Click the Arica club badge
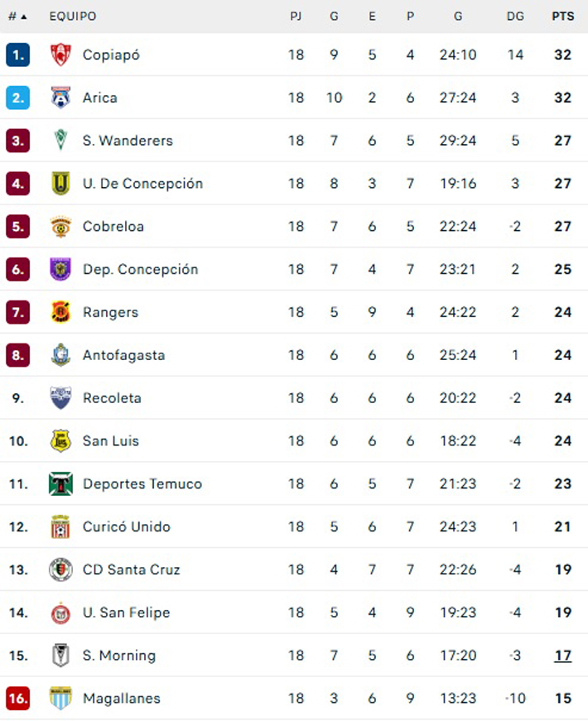 pos(60,98)
